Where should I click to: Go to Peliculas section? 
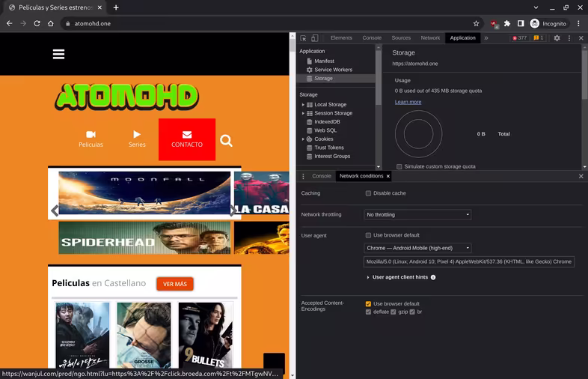point(91,139)
